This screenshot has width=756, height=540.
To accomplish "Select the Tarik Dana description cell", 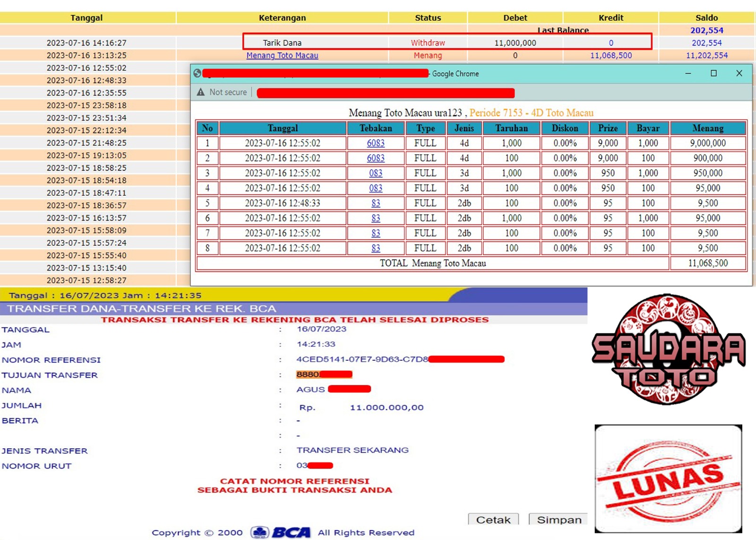I will [282, 43].
